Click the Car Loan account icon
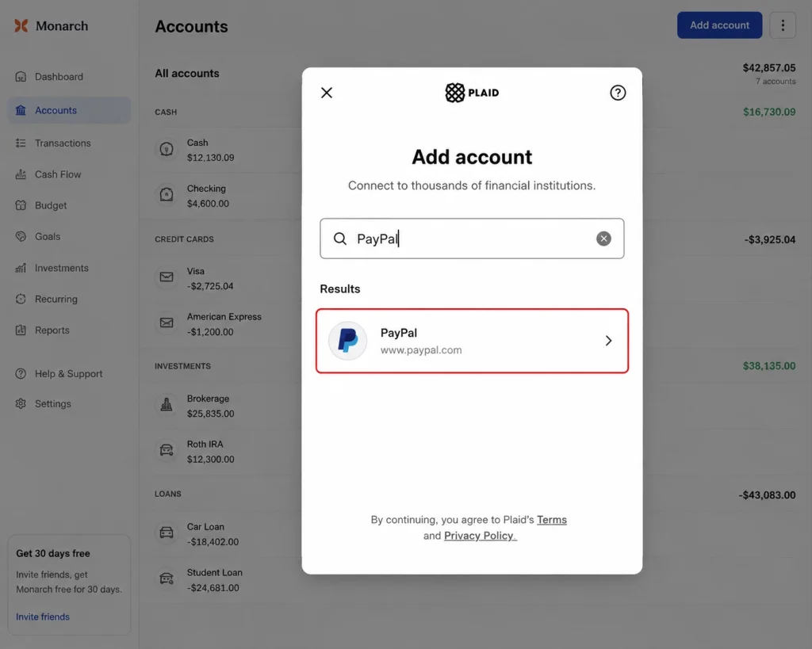 167,533
